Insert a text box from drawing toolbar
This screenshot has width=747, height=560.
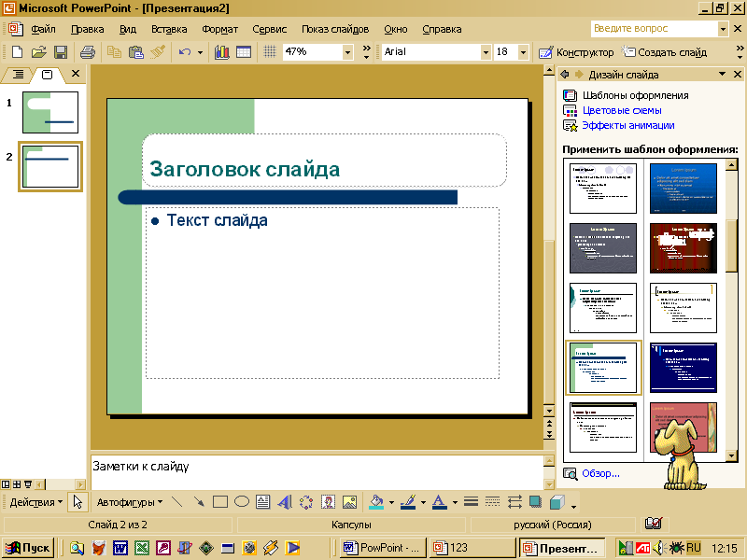tap(263, 502)
